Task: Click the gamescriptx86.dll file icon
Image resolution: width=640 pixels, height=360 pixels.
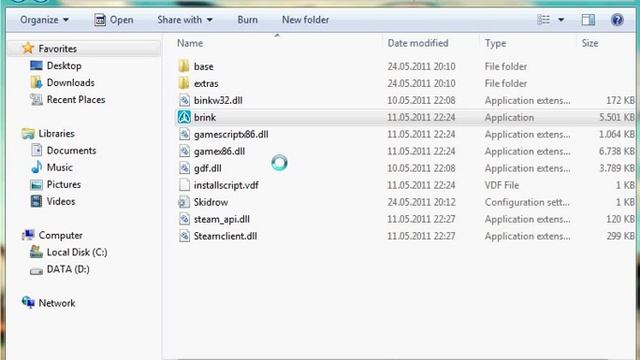Action: pyautogui.click(x=184, y=134)
